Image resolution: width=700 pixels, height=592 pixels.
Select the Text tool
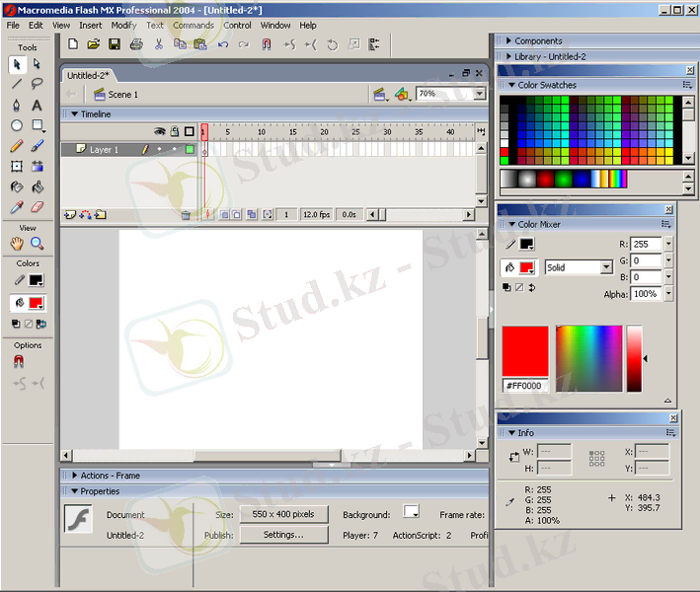[38, 105]
